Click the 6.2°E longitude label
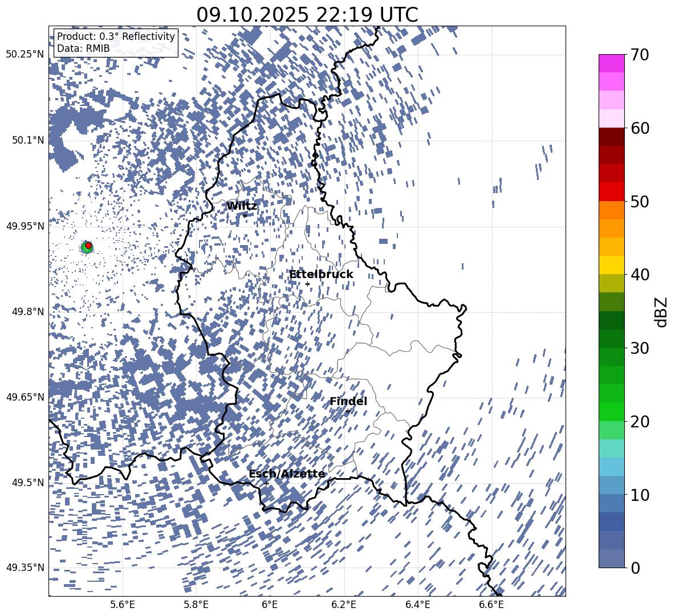This screenshot has width=675, height=616. coord(344,605)
